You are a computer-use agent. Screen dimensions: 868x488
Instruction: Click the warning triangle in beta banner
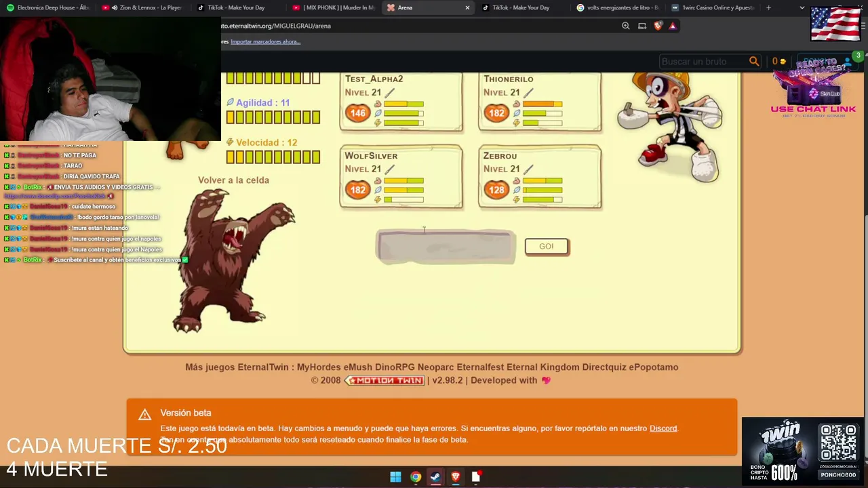tap(144, 414)
